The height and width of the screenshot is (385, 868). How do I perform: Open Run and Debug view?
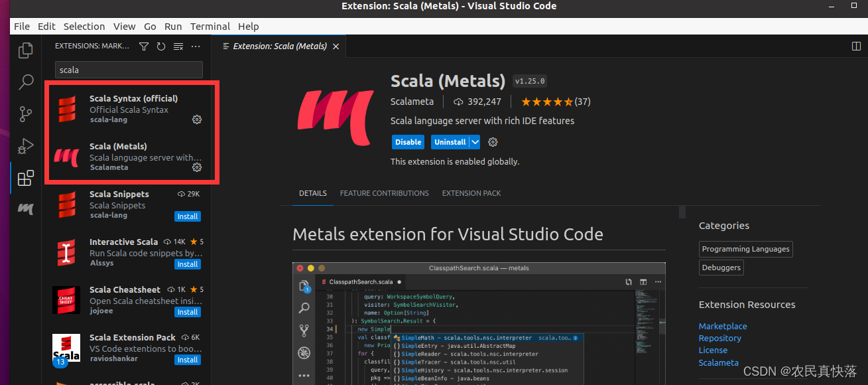[26, 146]
